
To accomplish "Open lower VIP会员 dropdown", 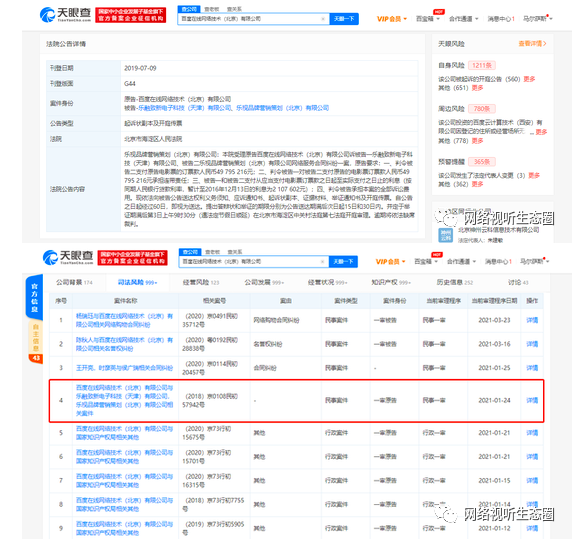I will coord(390,262).
